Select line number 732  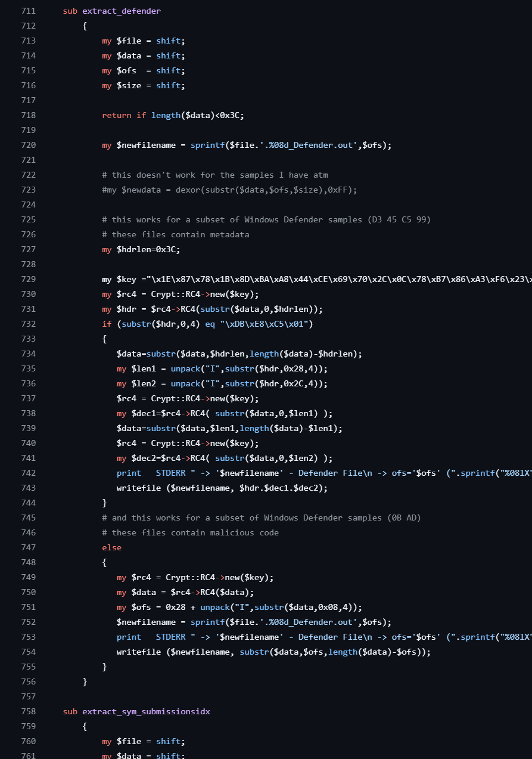coord(28,324)
